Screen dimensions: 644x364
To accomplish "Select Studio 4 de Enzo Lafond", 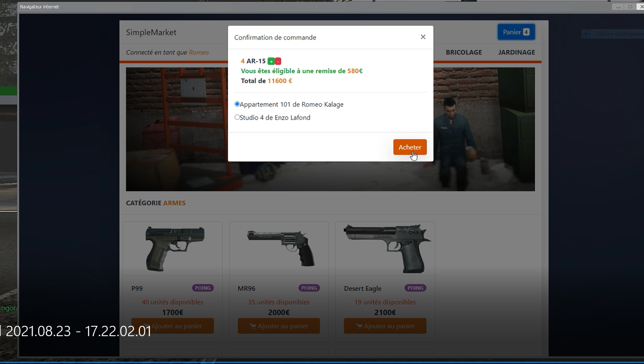I will (x=237, y=117).
